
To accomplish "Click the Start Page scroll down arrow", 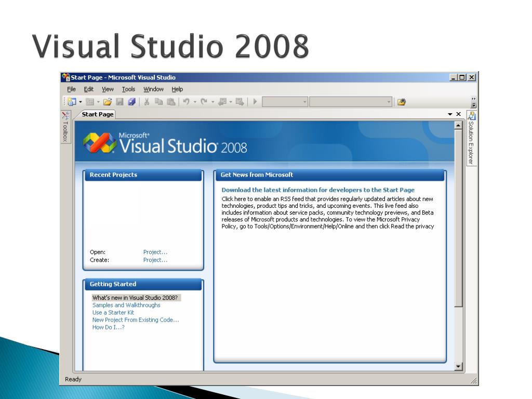I will click(x=458, y=366).
